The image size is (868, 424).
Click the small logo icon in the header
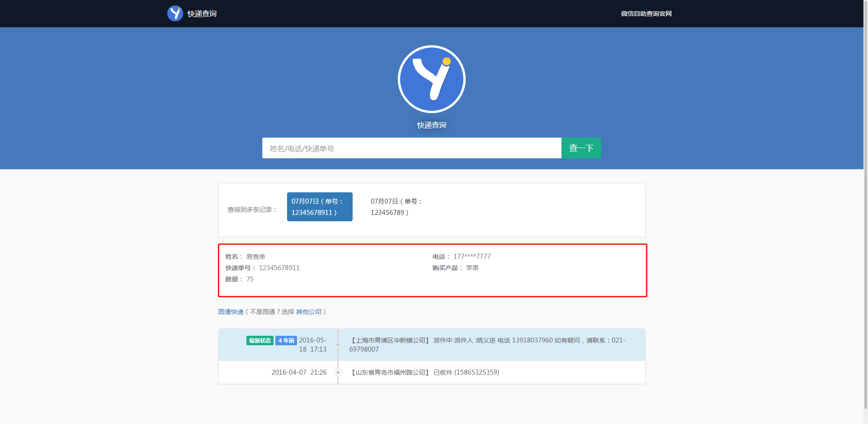click(x=175, y=14)
